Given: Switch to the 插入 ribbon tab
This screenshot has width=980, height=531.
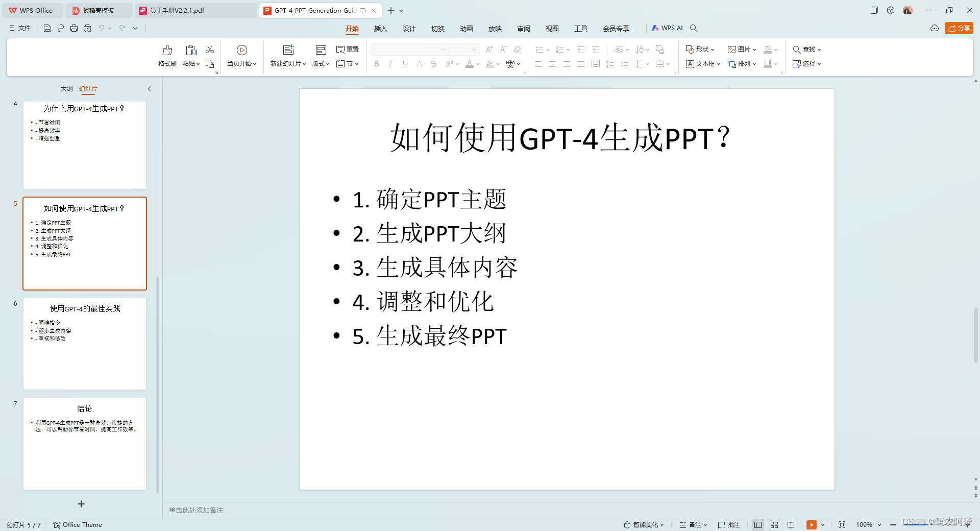Looking at the screenshot, I should click(380, 29).
